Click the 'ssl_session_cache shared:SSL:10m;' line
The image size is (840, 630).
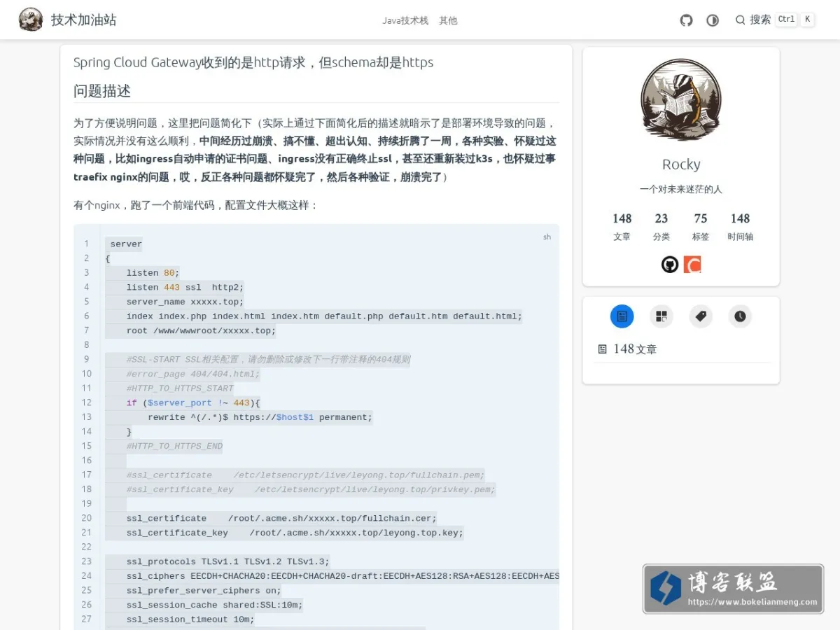(x=214, y=605)
